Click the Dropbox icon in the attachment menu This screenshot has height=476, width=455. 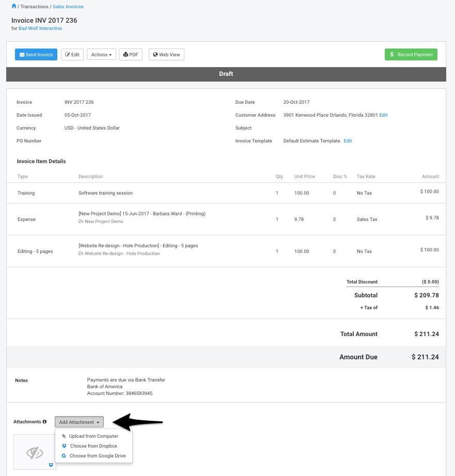pyautogui.click(x=64, y=446)
